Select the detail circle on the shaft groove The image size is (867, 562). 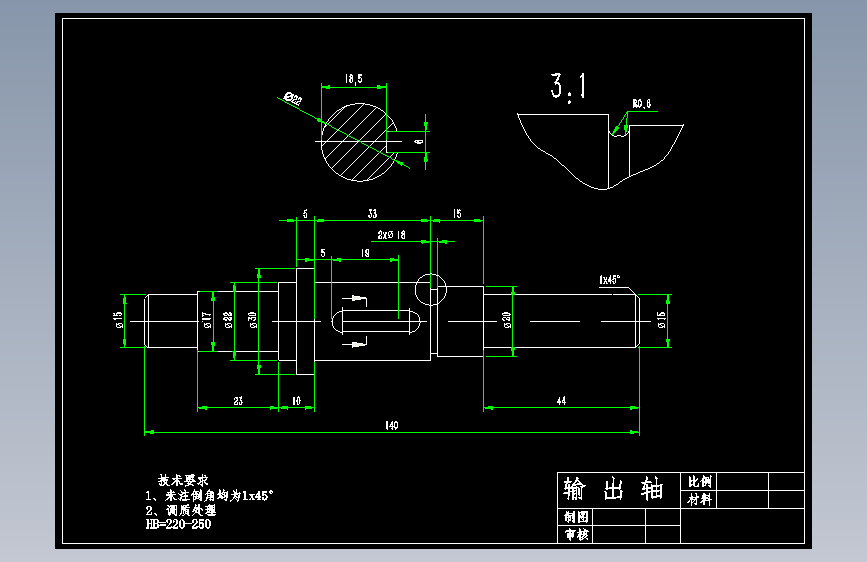(x=431, y=289)
